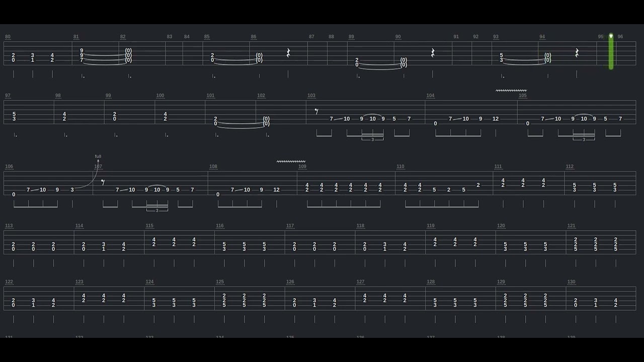Image resolution: width=644 pixels, height=362 pixels.
Task: Click the eighth rest in measure 103
Action: click(x=316, y=111)
